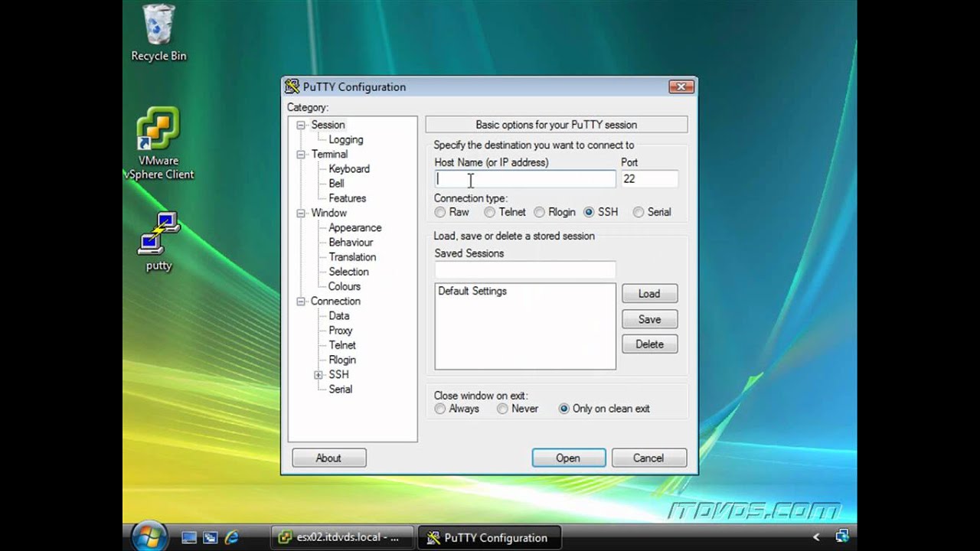
Task: Open the Recycle Bin desktop icon
Action: pyautogui.click(x=158, y=32)
